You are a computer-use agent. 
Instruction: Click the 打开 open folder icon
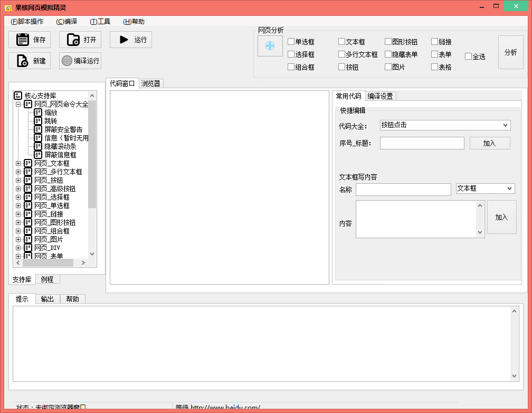pos(73,40)
